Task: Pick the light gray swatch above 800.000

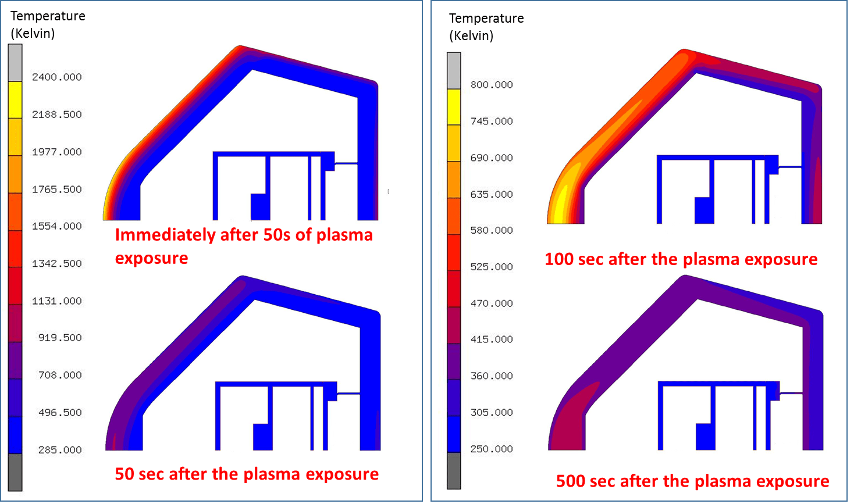Action: (454, 71)
